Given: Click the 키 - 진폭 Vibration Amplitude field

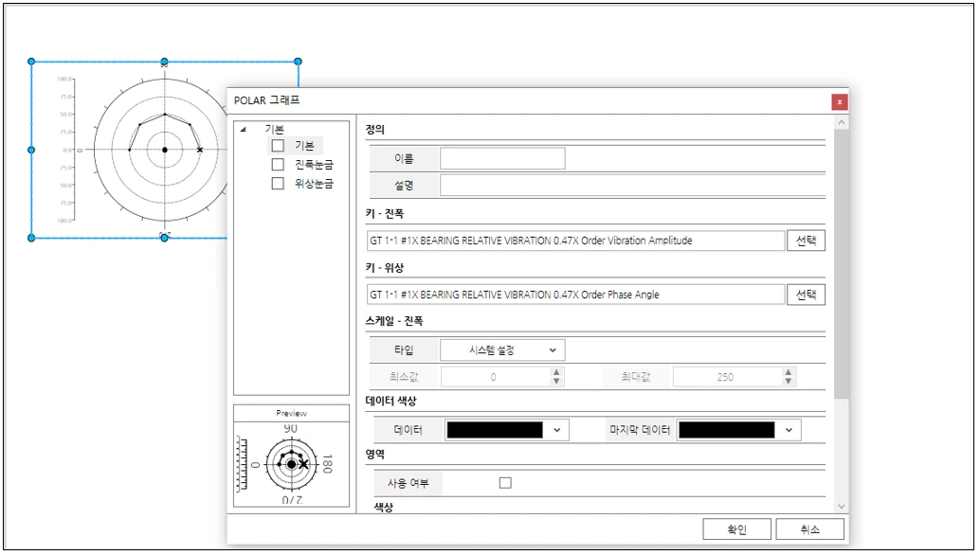Looking at the screenshot, I should click(x=575, y=241).
